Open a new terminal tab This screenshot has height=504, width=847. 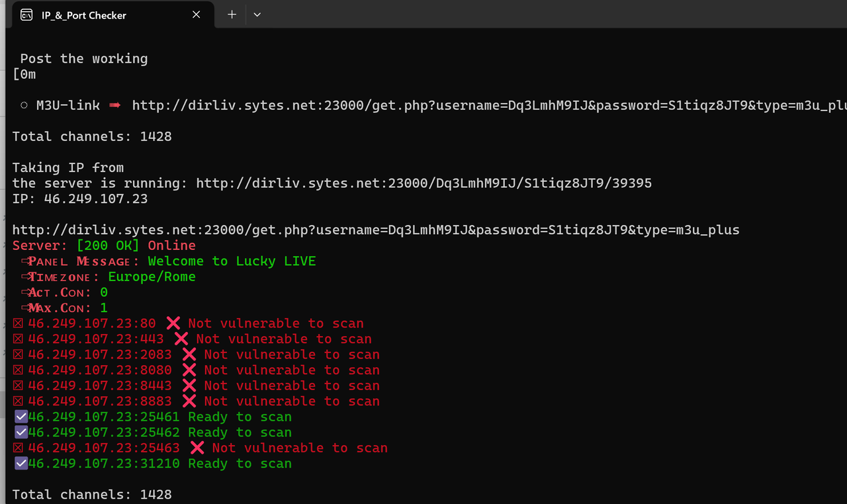coord(232,15)
